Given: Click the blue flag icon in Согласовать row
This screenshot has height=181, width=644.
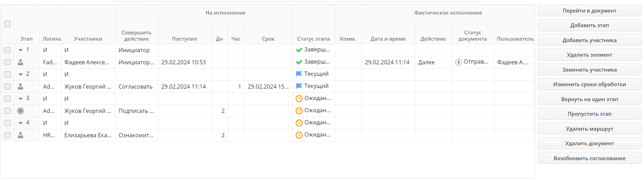Looking at the screenshot, I should 299,86.
